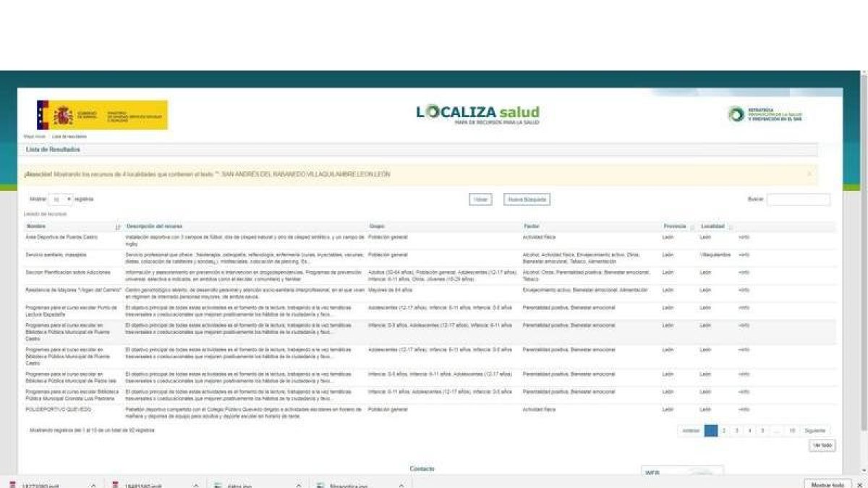Viewport: 868px width, 488px height.
Task: Follow the Mapa inicial breadcrumb link
Action: point(35,136)
